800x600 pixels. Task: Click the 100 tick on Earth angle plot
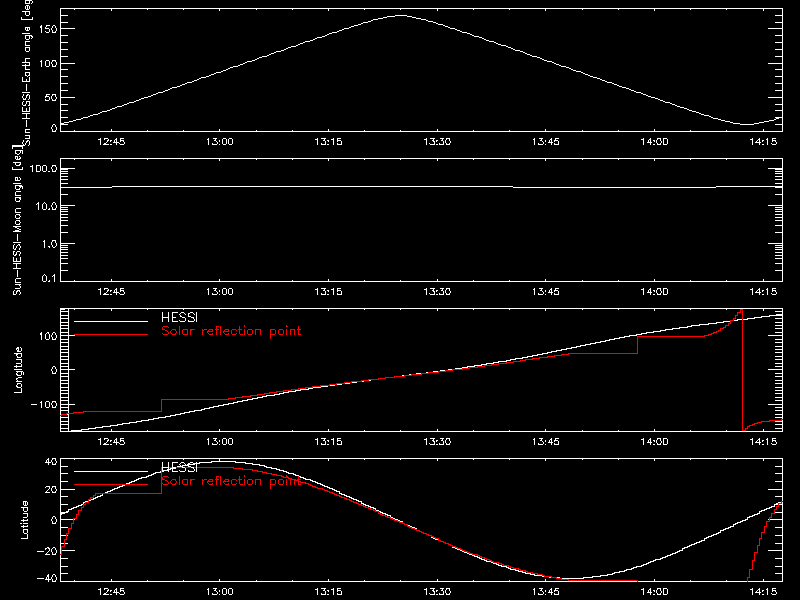coord(48,63)
